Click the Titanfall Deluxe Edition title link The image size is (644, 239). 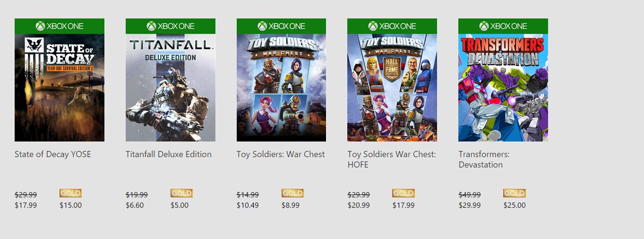(169, 154)
